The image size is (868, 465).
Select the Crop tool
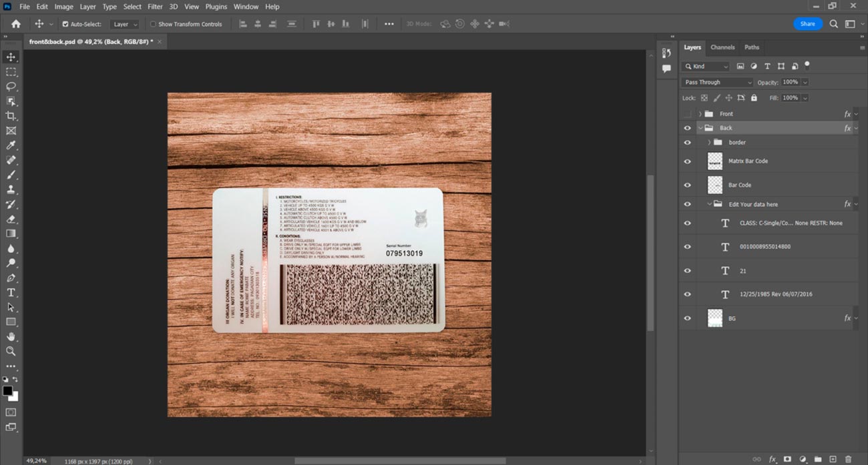coord(11,116)
